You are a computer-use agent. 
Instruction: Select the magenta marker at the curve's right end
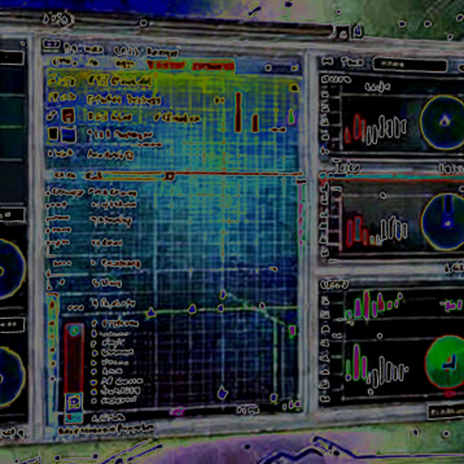coord(292,331)
